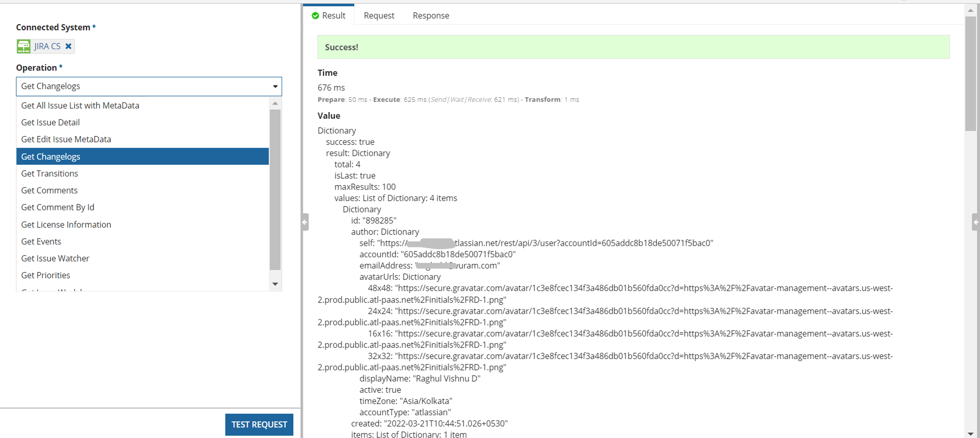Screen dimensions: 980x438
Task: Click the result pane scroll up arrow
Action: [x=971, y=10]
